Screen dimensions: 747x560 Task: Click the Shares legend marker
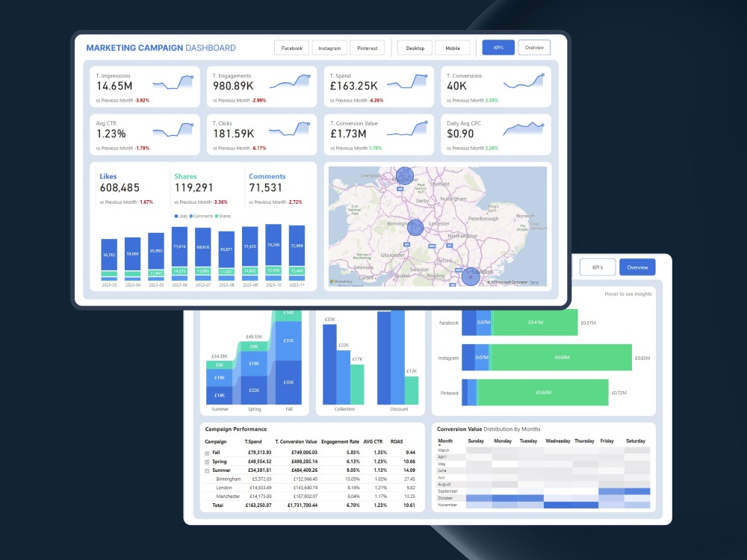click(217, 217)
